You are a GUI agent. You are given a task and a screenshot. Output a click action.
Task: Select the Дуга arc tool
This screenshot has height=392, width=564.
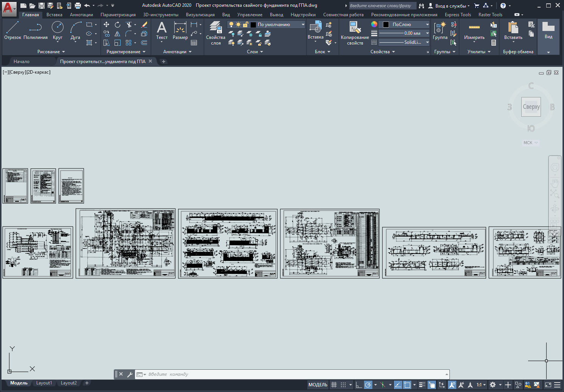(75, 30)
